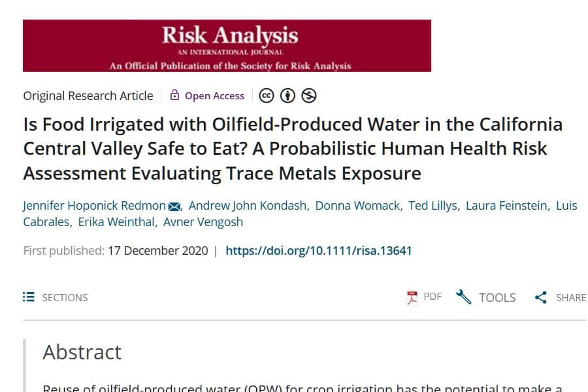Open the Sections list menu
Screen dimensions: 588x392
56,297
